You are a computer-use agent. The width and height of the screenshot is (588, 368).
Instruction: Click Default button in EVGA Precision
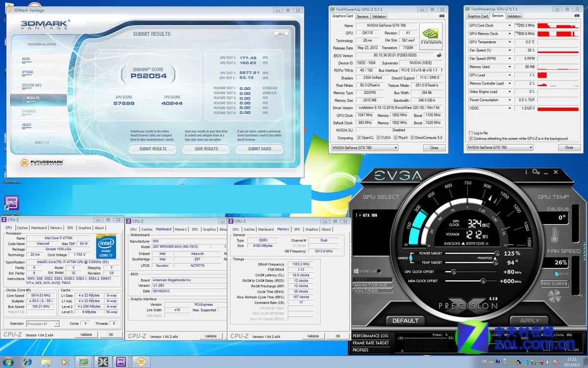tap(405, 320)
